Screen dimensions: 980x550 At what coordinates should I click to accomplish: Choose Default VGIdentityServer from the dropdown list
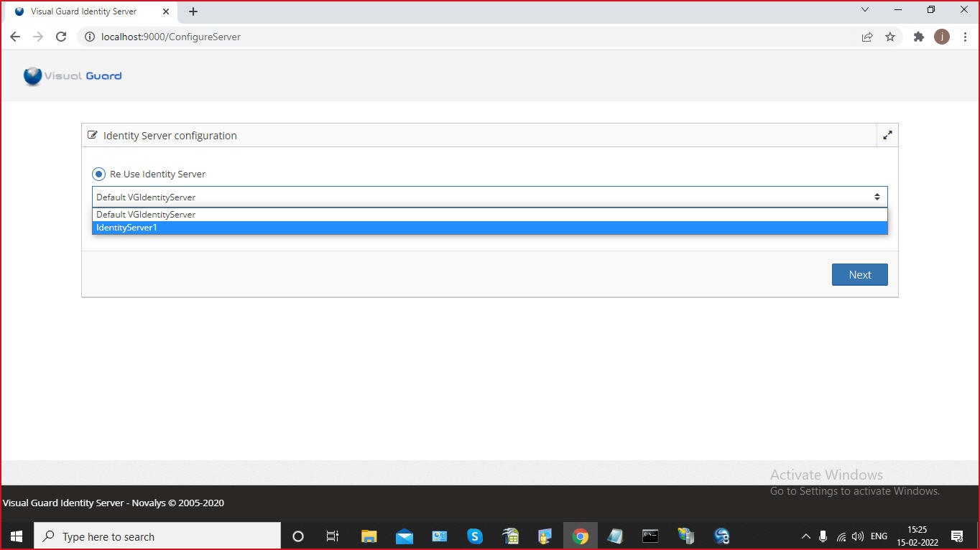[x=490, y=215]
